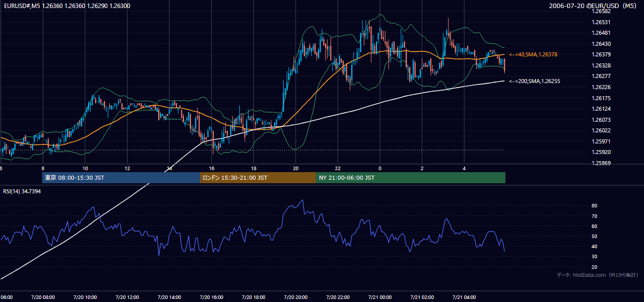Click the bottom time label 7/20 08:00
Image resolution: width=644 pixels, height=302 pixels.
pos(43,297)
